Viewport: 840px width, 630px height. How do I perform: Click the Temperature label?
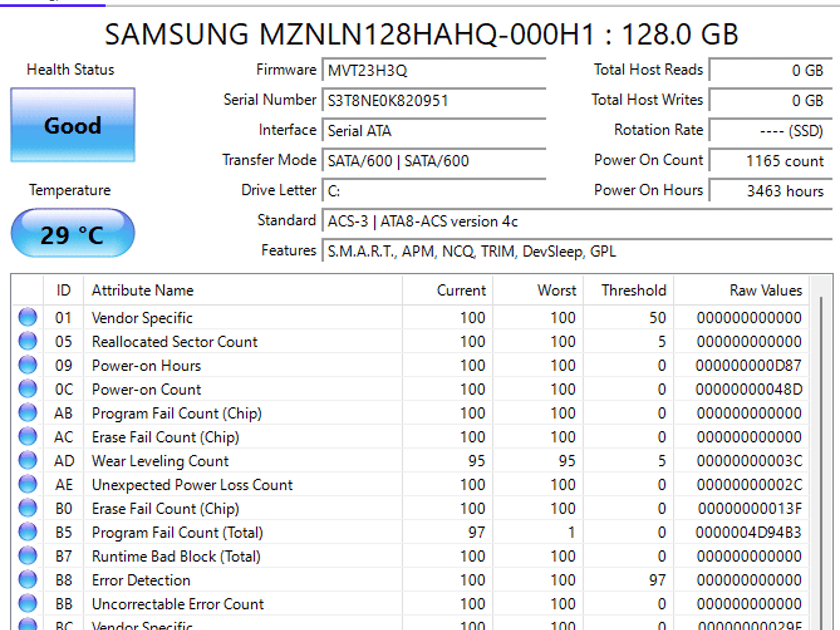(x=70, y=190)
